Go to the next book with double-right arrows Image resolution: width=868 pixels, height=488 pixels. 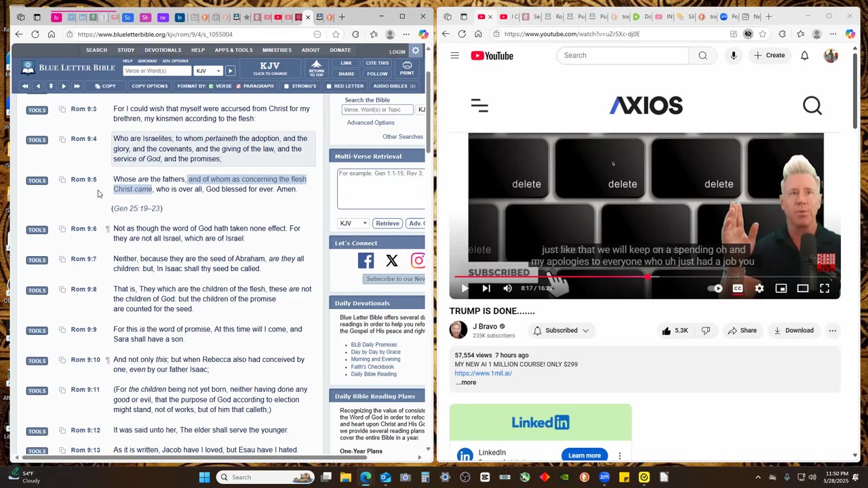(x=77, y=86)
